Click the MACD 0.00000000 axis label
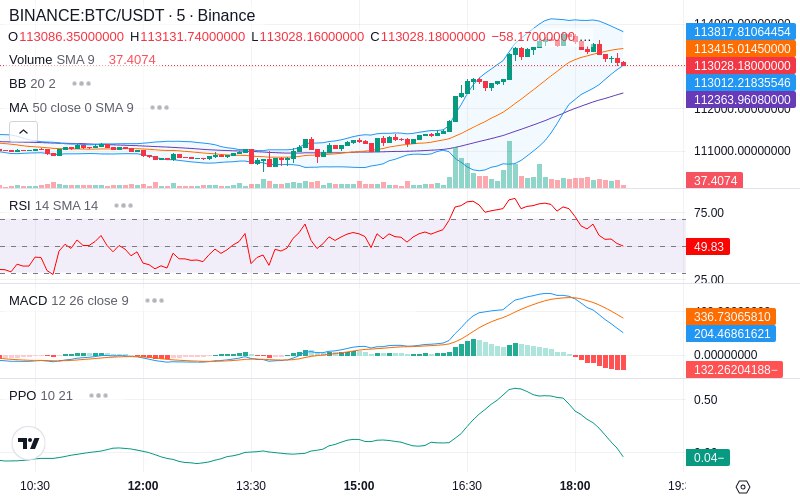Screen dimensions: 800x500 point(726,355)
